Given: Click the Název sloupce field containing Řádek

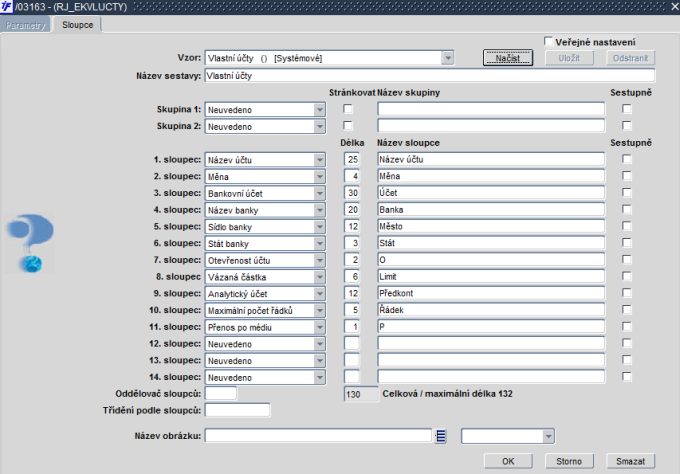Looking at the screenshot, I should coord(491,310).
